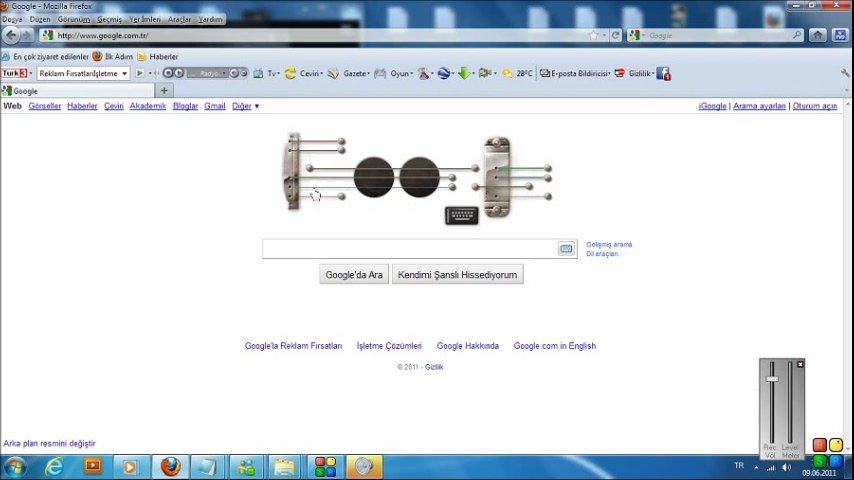The image size is (854, 480).
Task: Click the Windows Start orb
Action: pos(15,467)
